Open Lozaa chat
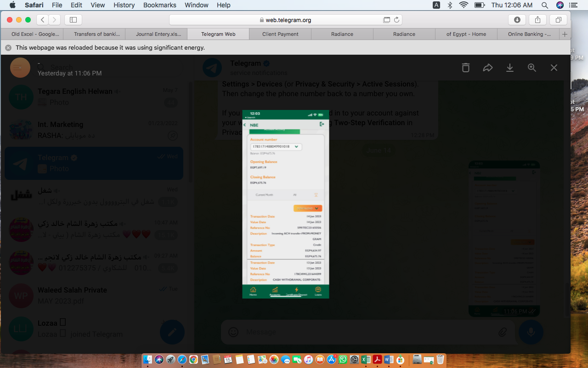Image resolution: width=588 pixels, height=368 pixels. tap(94, 328)
